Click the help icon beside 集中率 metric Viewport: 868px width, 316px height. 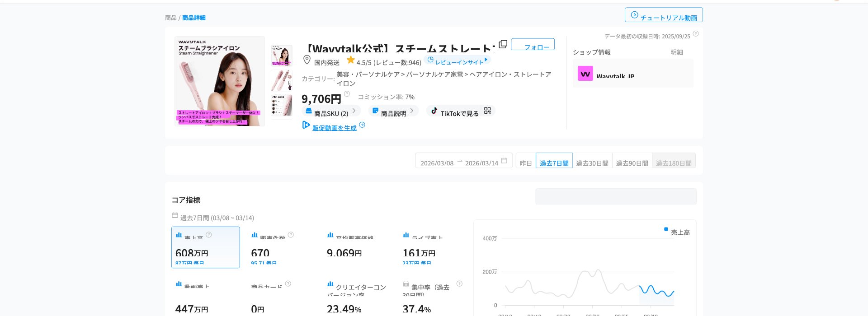pyautogui.click(x=459, y=283)
